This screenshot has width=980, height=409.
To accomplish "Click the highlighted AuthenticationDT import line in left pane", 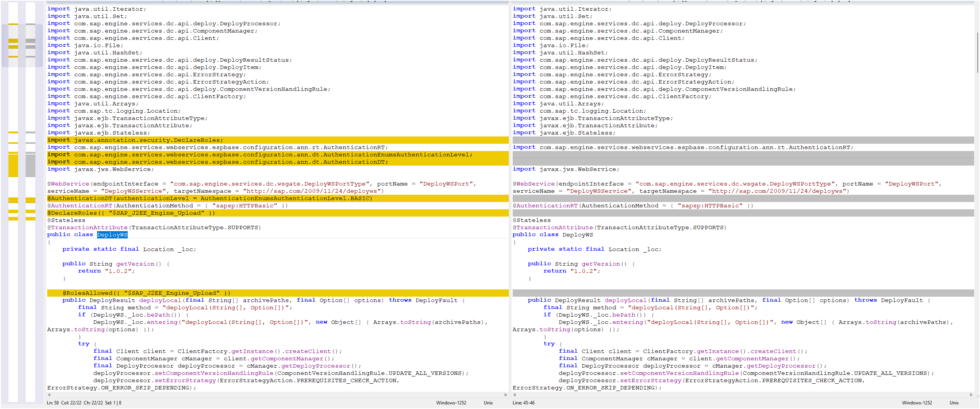I will [x=278, y=162].
